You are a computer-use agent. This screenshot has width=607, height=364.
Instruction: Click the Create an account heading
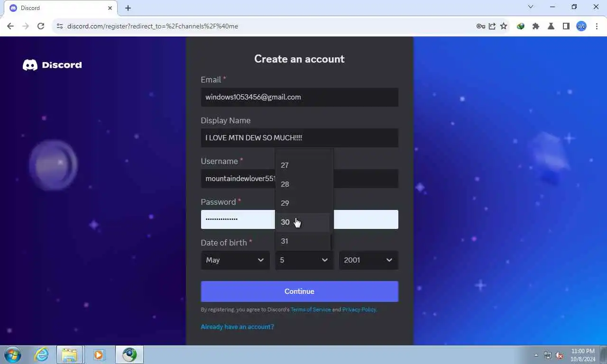pos(299,59)
